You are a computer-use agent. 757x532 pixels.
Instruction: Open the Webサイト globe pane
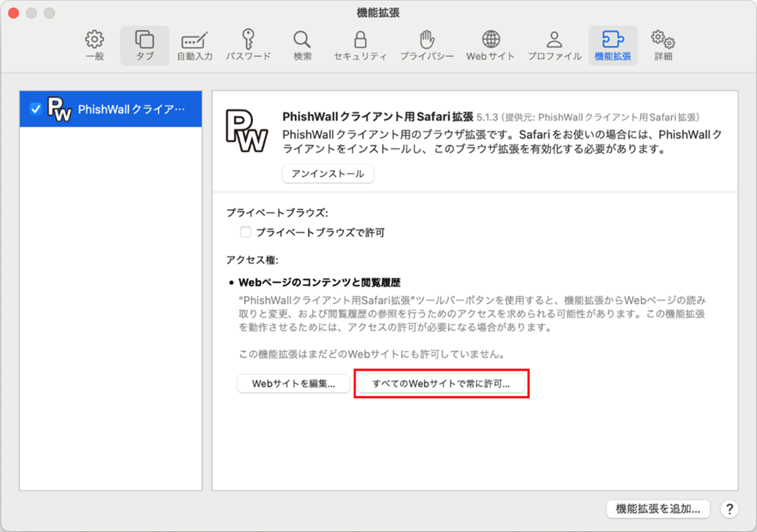click(491, 46)
